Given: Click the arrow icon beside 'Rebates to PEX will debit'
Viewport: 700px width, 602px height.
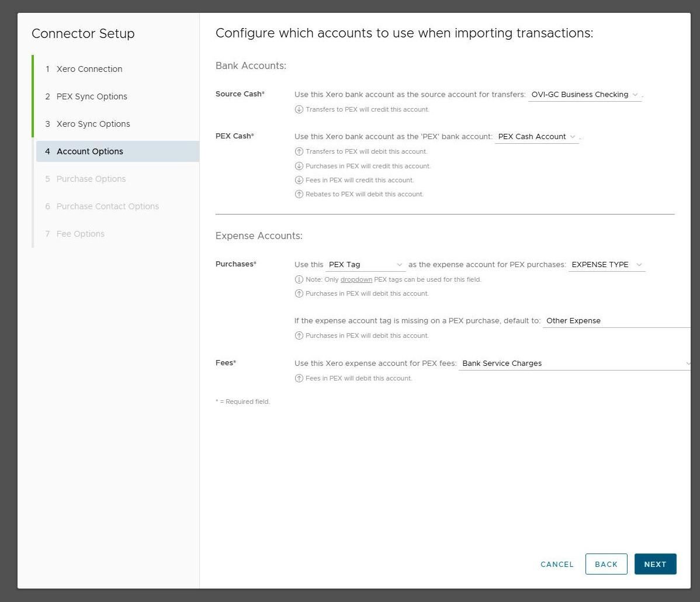Looking at the screenshot, I should (299, 194).
